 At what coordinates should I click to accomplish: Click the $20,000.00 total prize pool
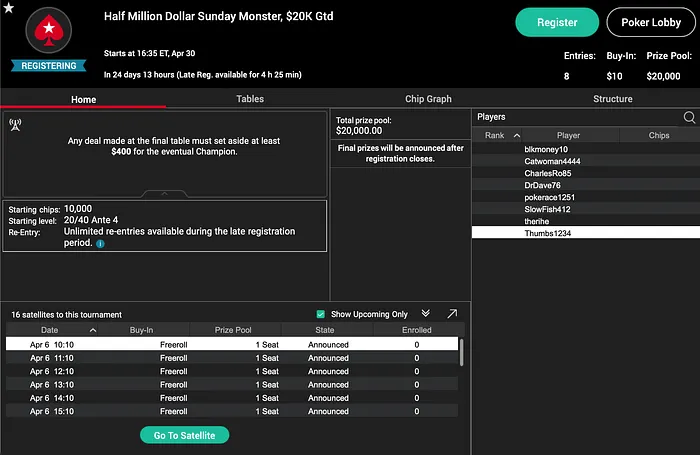(x=359, y=131)
